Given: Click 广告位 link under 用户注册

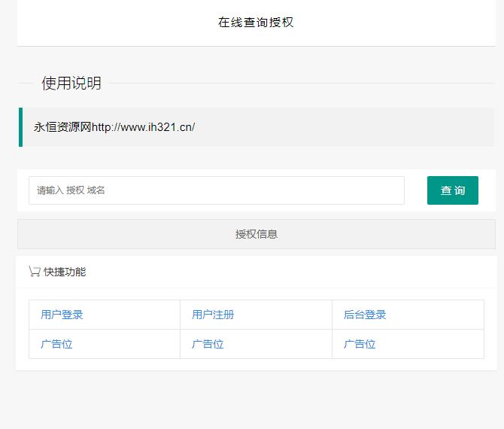Looking at the screenshot, I should [208, 344].
